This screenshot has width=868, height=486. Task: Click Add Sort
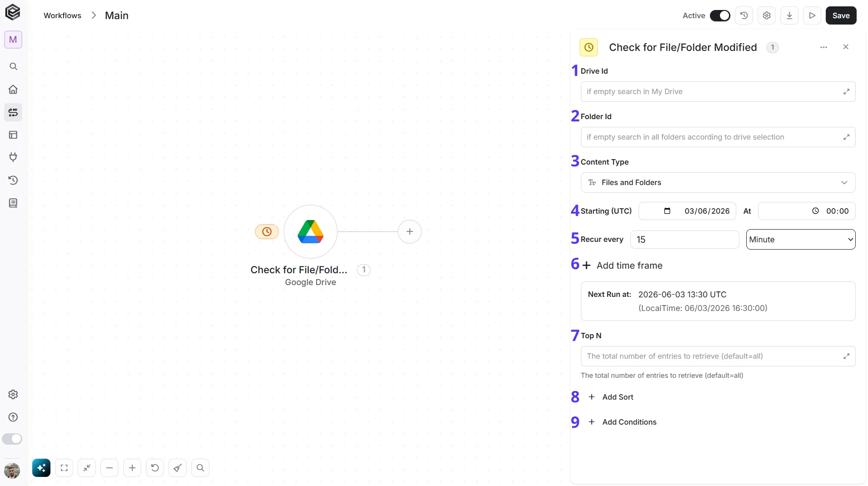(611, 397)
